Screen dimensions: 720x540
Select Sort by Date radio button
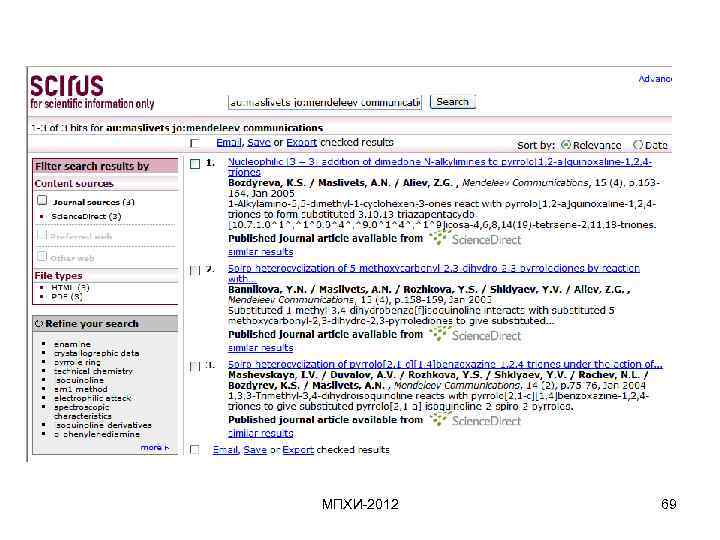pyautogui.click(x=637, y=145)
